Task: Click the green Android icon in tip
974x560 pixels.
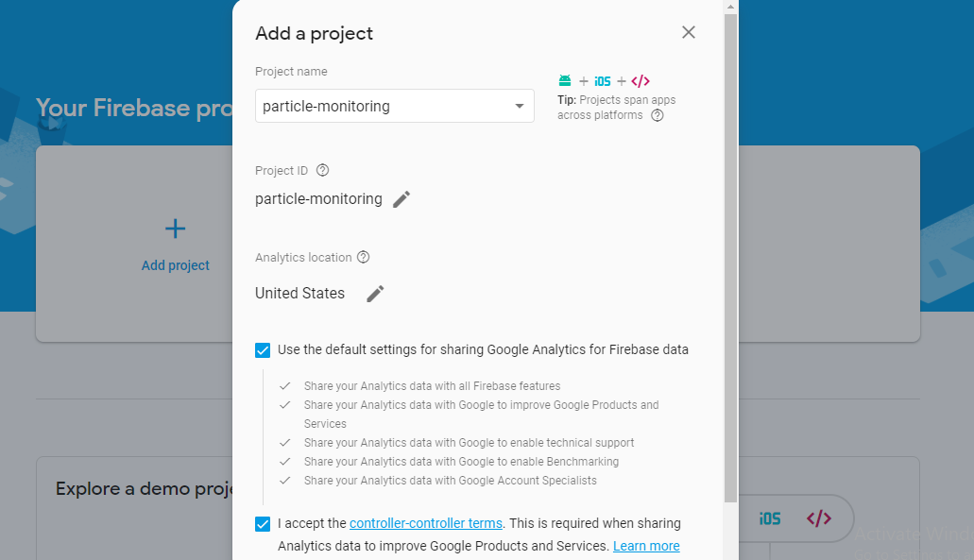Action: [565, 80]
